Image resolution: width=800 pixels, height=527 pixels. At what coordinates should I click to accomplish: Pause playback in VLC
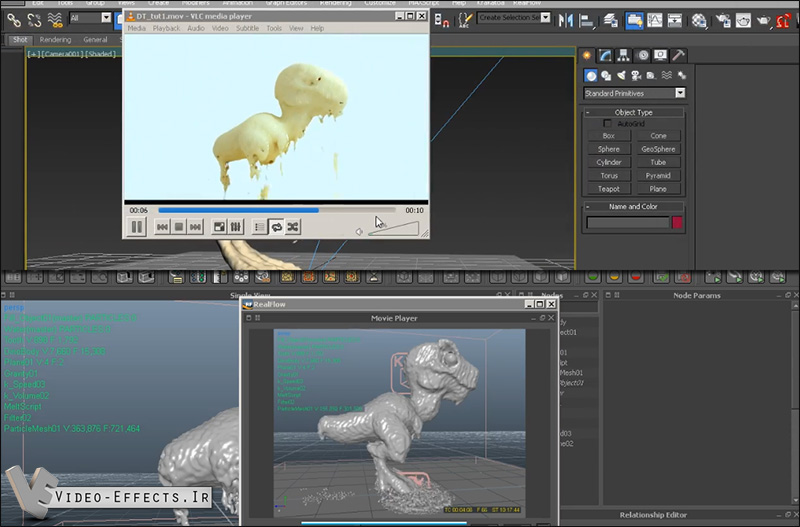pos(137,227)
